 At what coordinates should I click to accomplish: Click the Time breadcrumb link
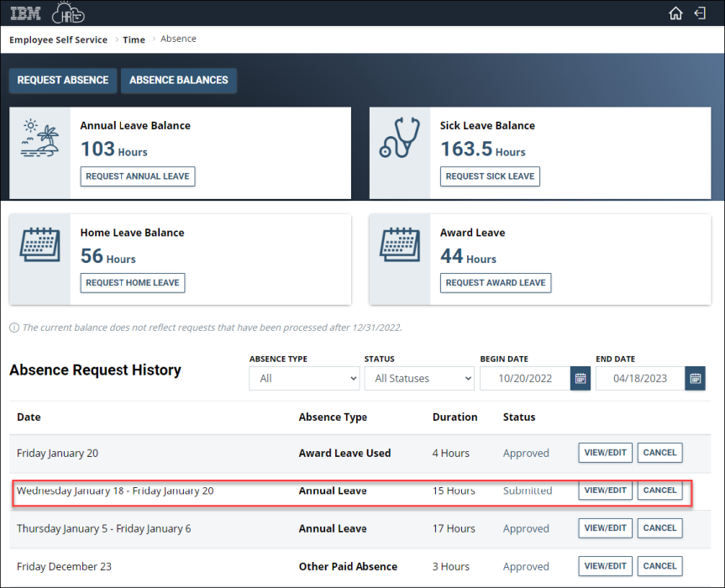point(134,39)
